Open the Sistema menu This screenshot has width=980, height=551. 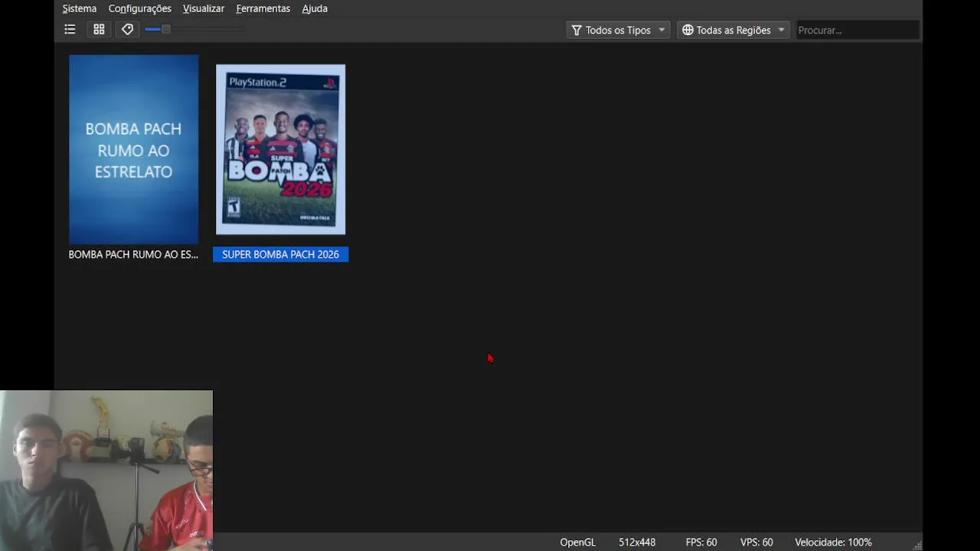click(80, 8)
